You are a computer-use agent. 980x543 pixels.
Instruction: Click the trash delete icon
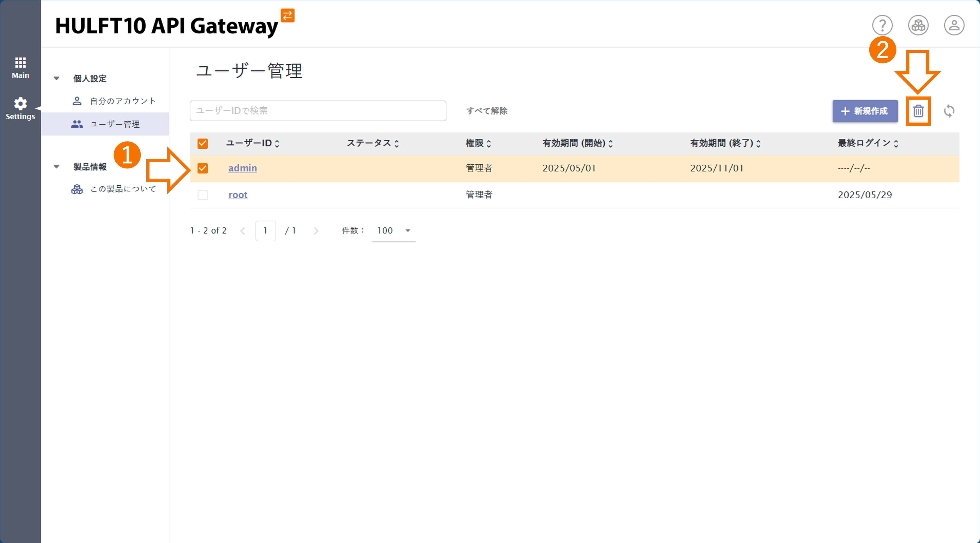(x=918, y=111)
